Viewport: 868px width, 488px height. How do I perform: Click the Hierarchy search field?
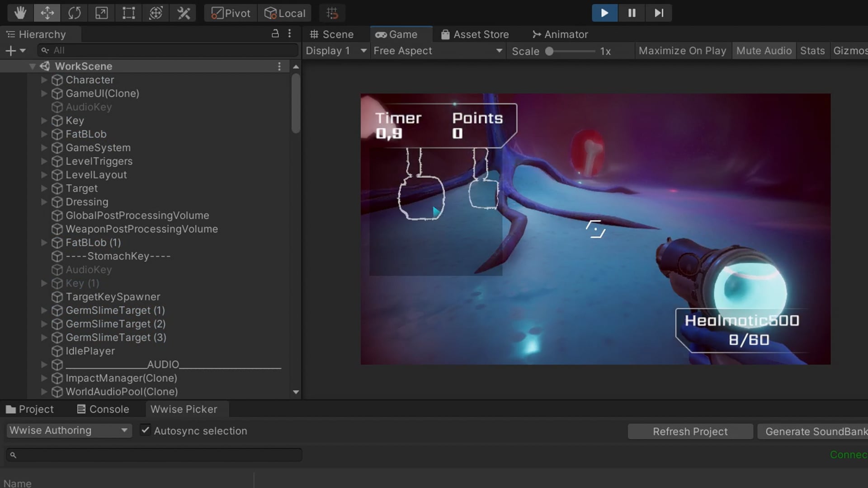tap(168, 50)
